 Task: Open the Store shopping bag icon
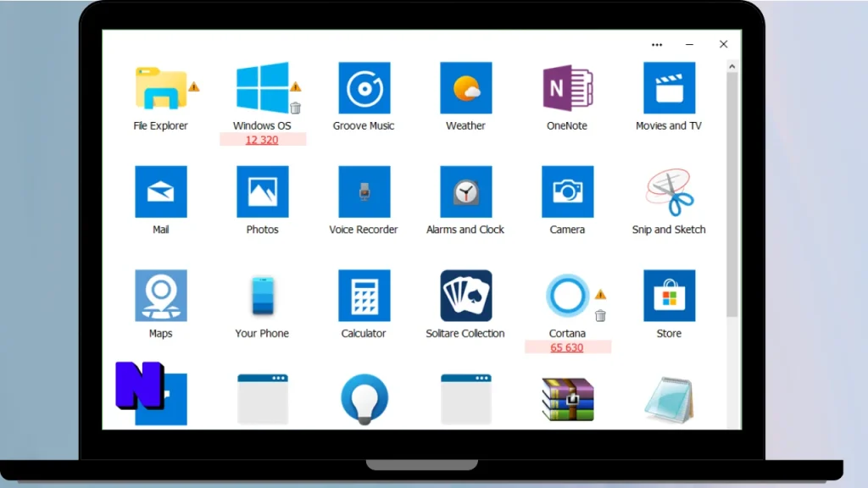[x=670, y=296]
